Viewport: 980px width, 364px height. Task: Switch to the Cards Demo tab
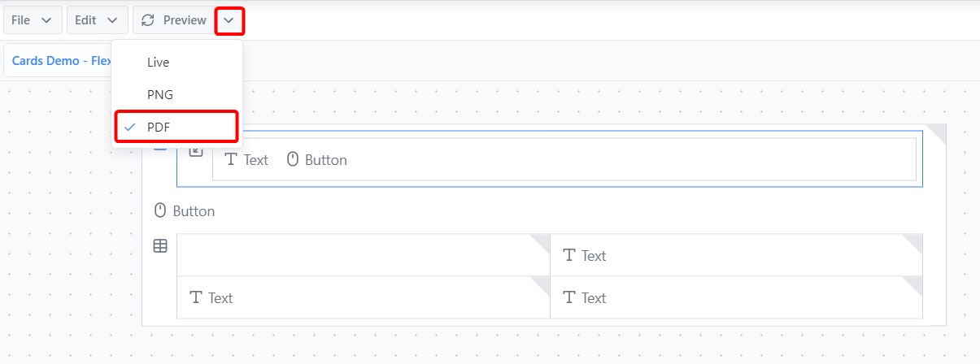pyautogui.click(x=61, y=61)
